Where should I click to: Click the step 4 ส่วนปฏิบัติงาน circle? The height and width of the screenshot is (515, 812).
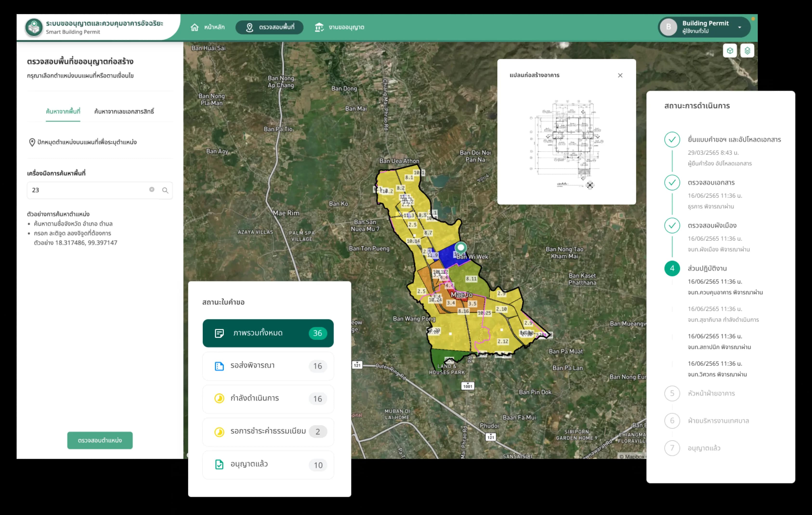672,269
